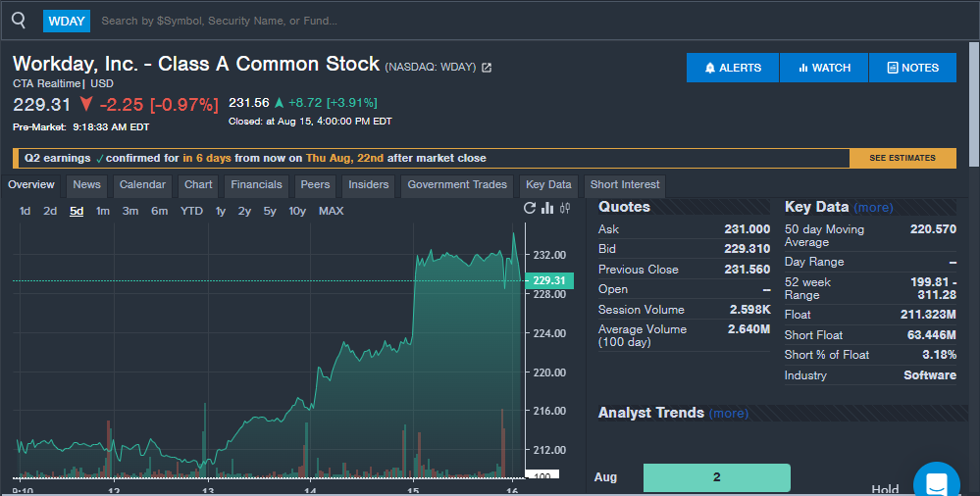Open the NOTES button
The width and height of the screenshot is (980, 496).
pyautogui.click(x=912, y=68)
